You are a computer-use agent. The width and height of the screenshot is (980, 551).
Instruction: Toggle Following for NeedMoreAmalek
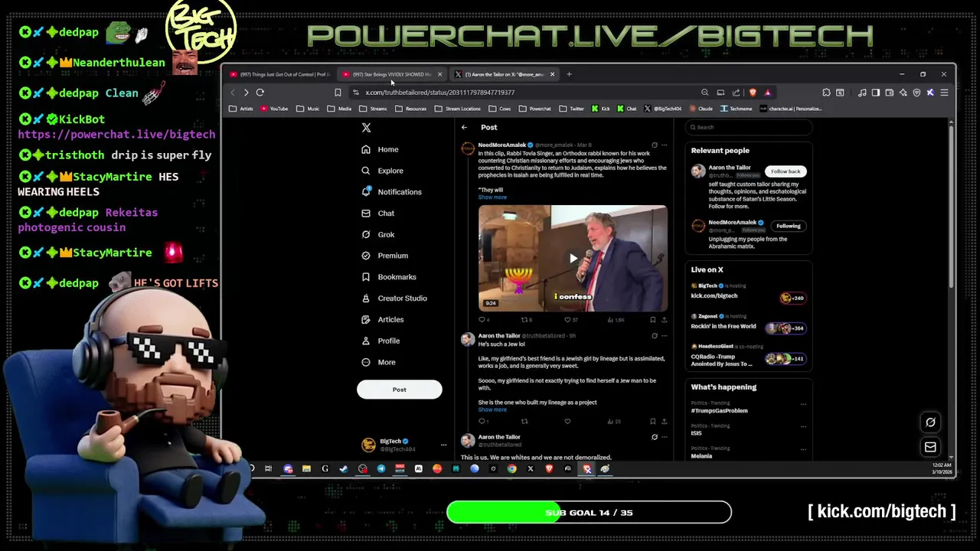tap(788, 226)
